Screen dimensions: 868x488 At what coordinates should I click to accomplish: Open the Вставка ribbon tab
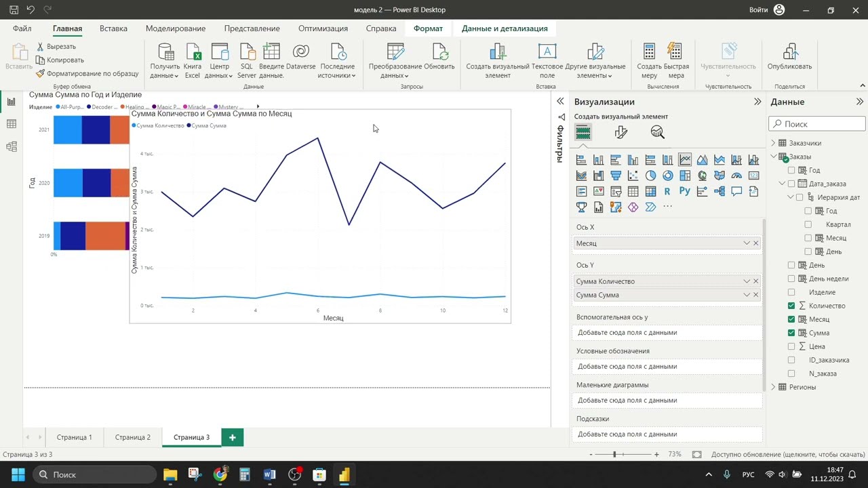tap(113, 28)
